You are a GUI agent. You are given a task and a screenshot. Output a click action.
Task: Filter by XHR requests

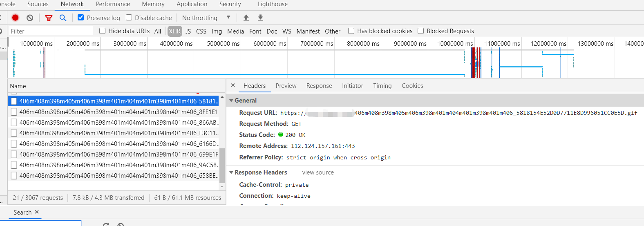(x=174, y=31)
